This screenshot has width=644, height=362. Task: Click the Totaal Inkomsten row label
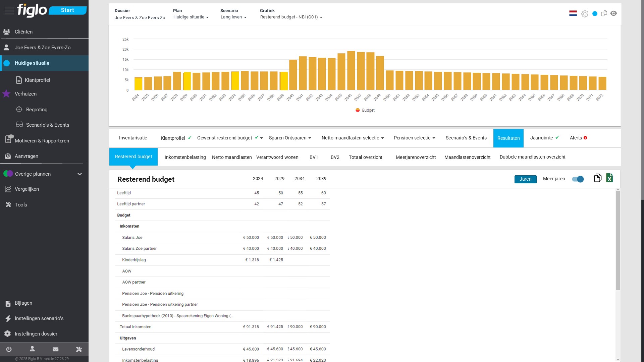(x=136, y=327)
